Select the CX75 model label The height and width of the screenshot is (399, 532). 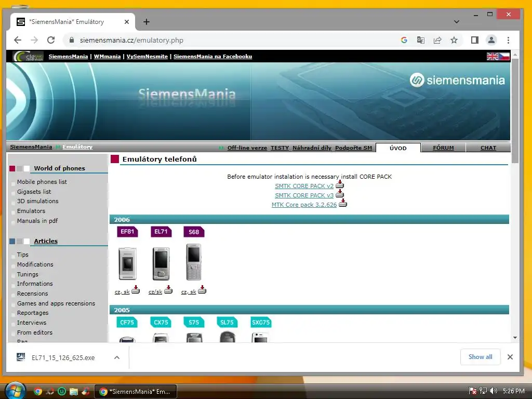[x=161, y=322]
